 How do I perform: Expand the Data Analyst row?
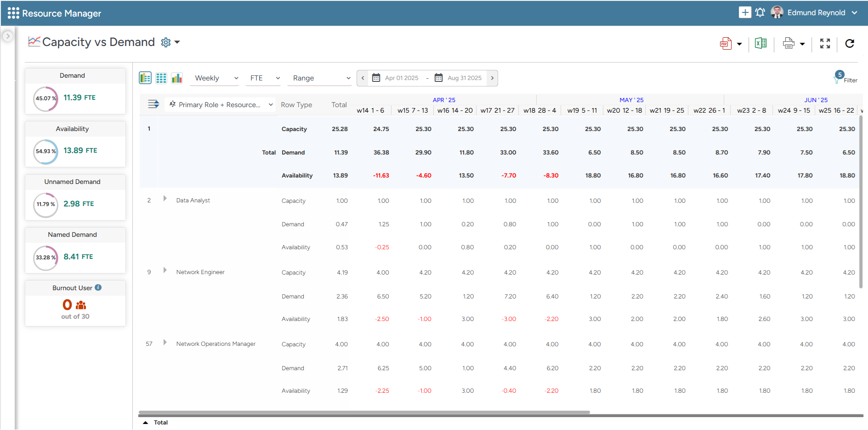(x=165, y=199)
